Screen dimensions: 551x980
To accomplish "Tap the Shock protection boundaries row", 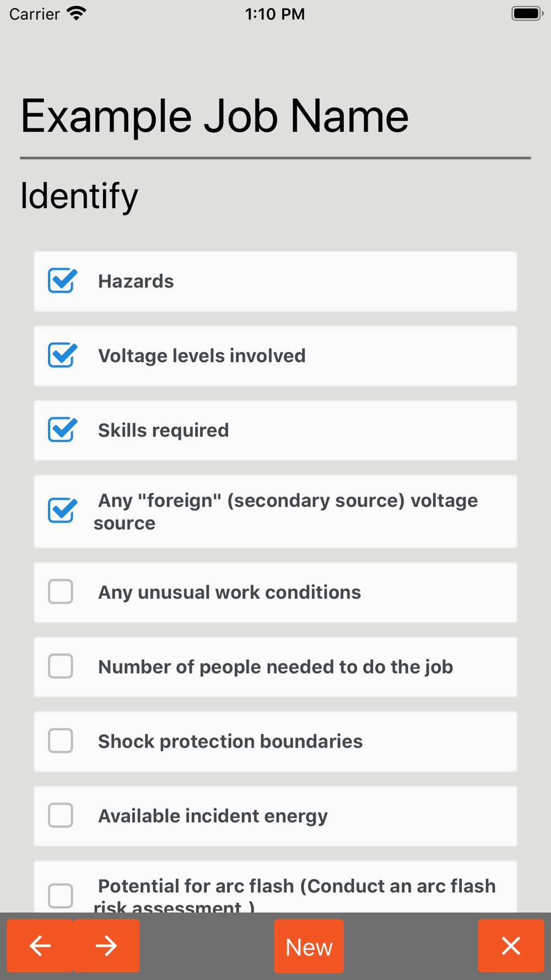I will pos(275,741).
